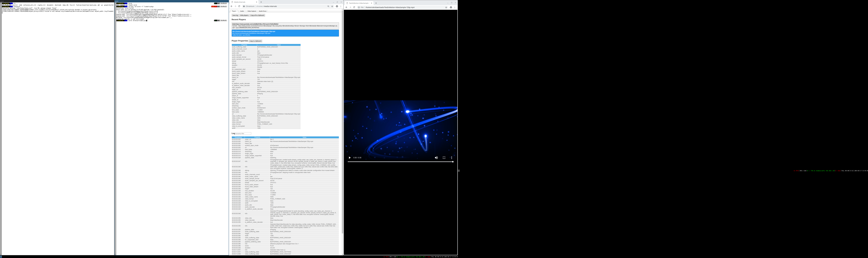Click the 0:30 / 0:30 time display

357,158
